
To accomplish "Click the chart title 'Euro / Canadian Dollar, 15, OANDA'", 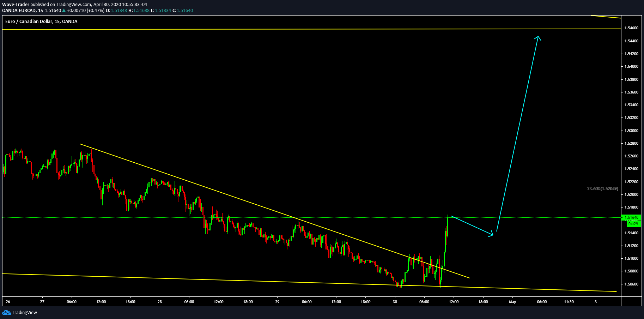I will coord(41,22).
